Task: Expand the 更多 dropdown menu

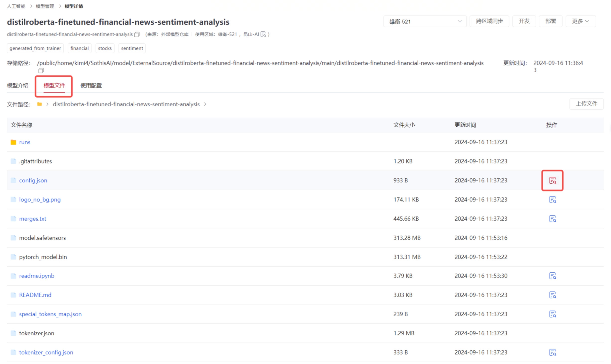Action: (580, 21)
